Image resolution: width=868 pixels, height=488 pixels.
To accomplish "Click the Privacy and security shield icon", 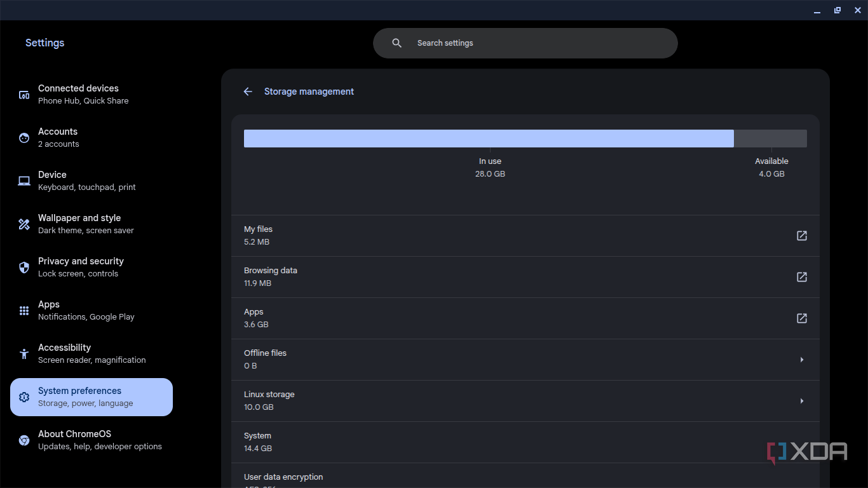I will tap(24, 268).
